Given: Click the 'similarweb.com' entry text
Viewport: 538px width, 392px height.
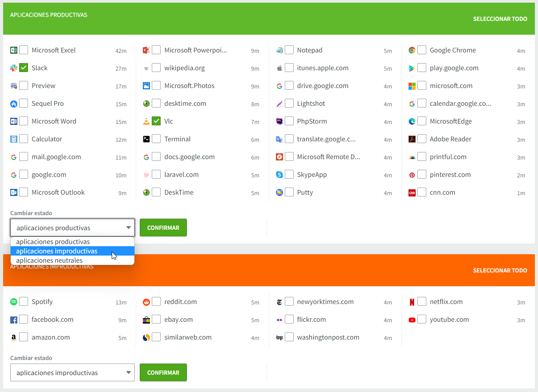Looking at the screenshot, I should [188, 337].
